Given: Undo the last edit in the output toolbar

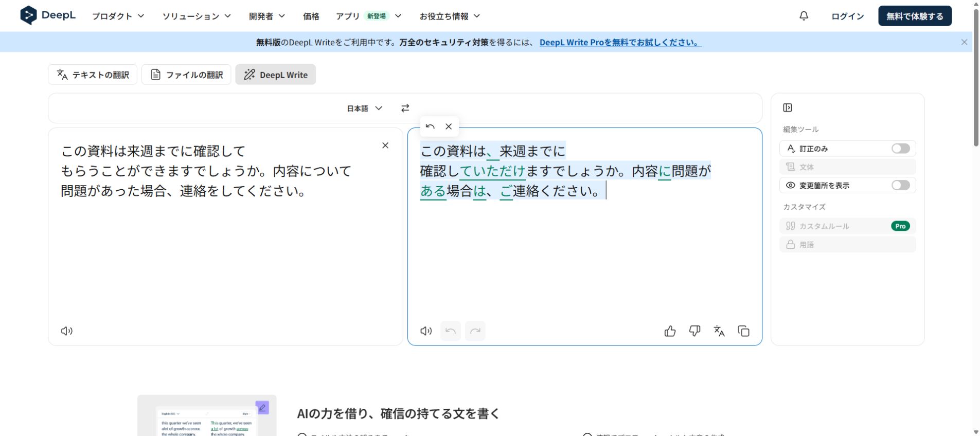Looking at the screenshot, I should click(x=451, y=331).
